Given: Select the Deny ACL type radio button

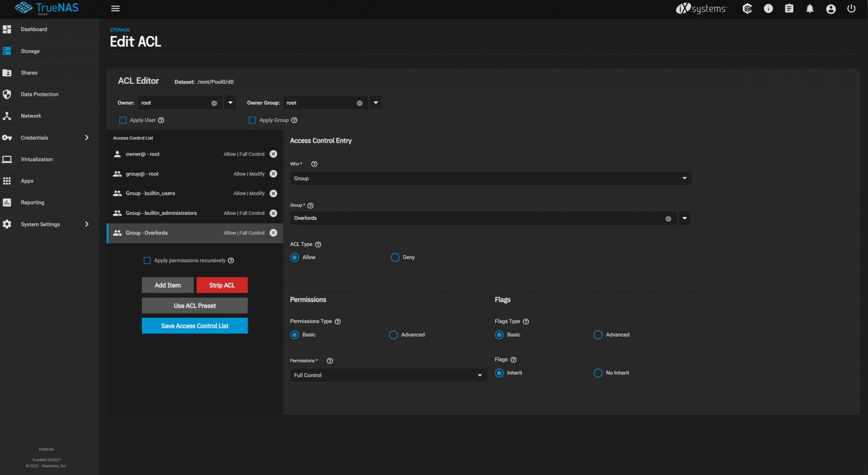Looking at the screenshot, I should pyautogui.click(x=395, y=257).
